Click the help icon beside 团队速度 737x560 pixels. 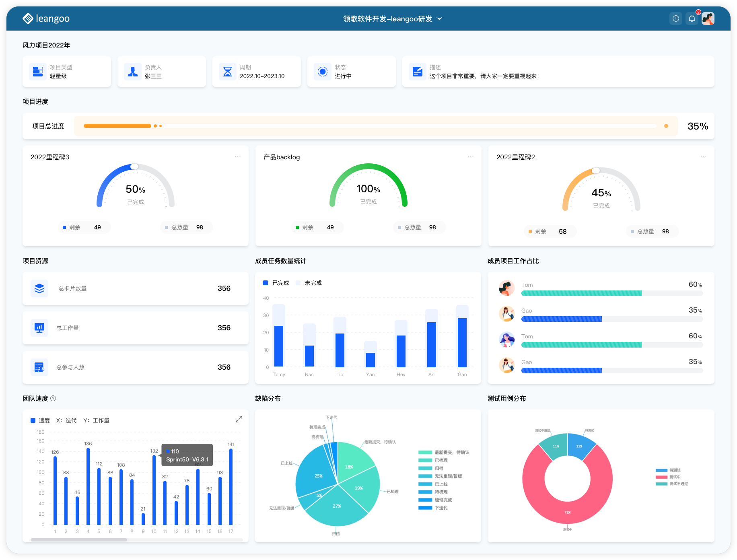click(53, 398)
